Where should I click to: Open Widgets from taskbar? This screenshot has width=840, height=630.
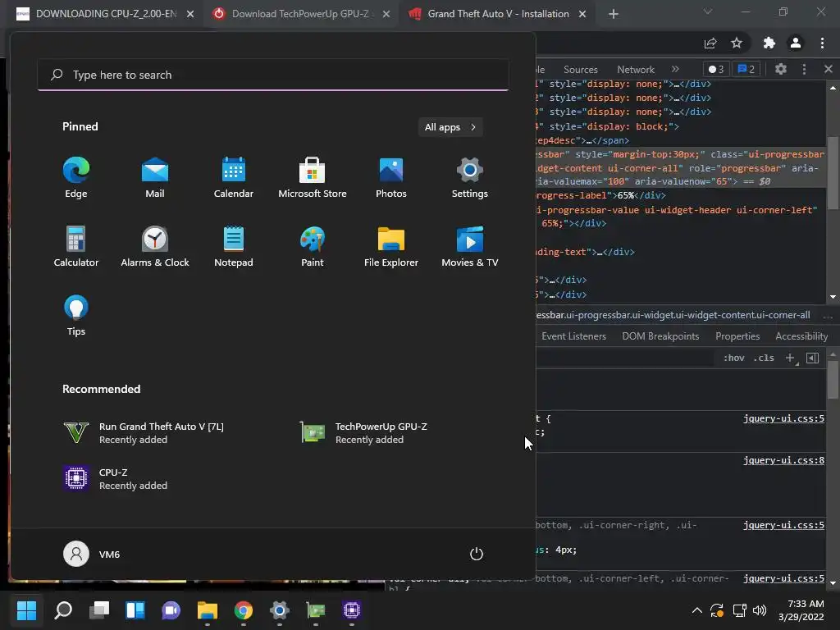pos(135,610)
